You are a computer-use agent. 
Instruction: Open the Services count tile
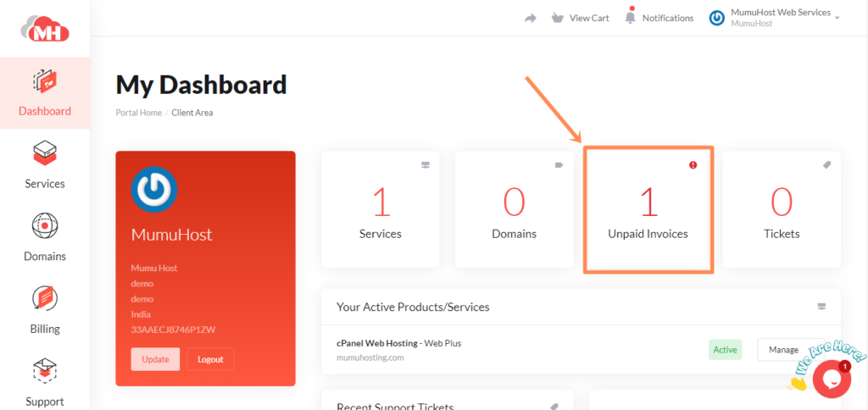[x=381, y=210]
